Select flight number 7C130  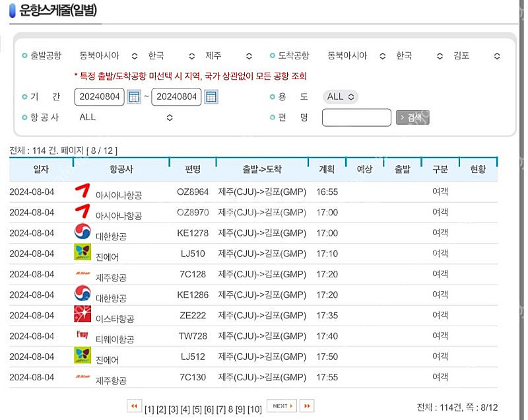tap(193, 377)
